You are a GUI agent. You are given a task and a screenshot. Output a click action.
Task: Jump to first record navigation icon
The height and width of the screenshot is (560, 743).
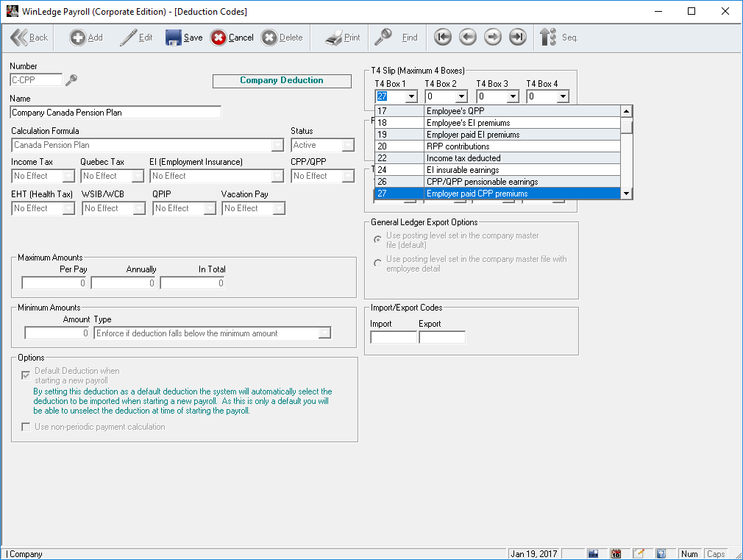(443, 38)
